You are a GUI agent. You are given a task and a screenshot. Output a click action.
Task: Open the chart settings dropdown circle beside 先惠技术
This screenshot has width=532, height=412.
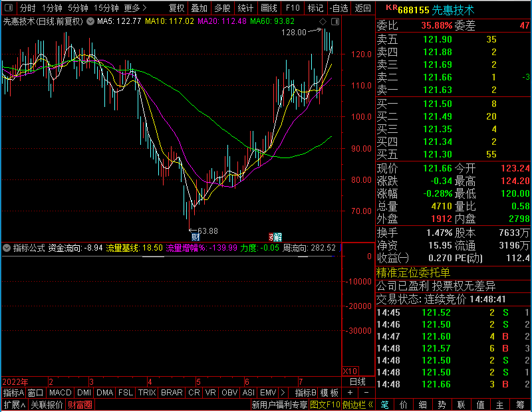pos(90,21)
